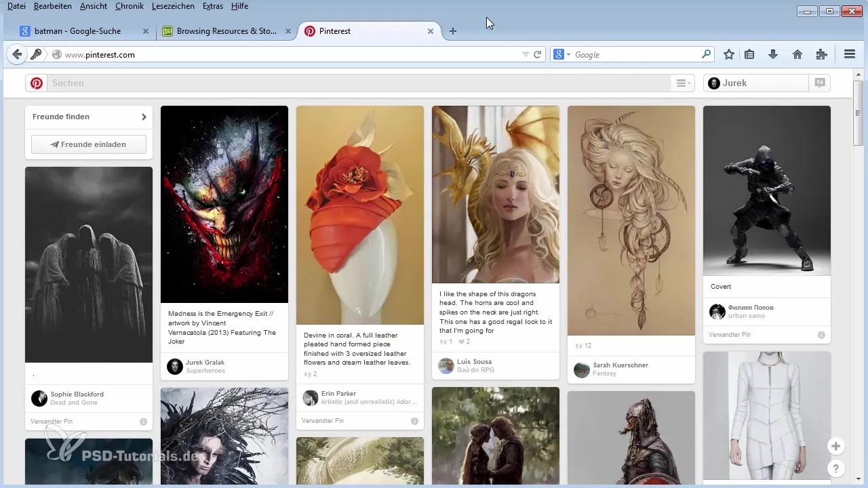Click the Pinterest logo in search bar
The image size is (868, 488).
[37, 83]
